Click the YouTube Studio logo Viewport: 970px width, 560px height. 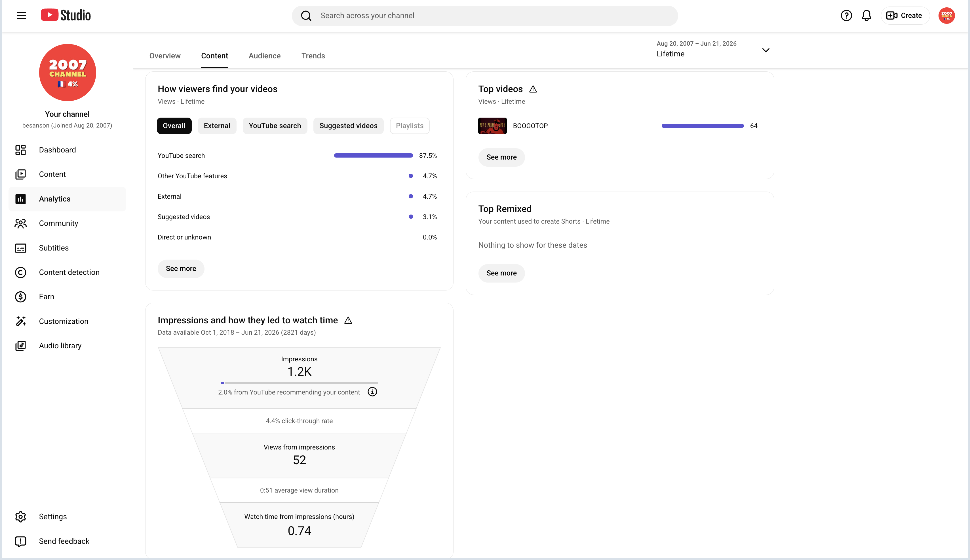point(66,15)
